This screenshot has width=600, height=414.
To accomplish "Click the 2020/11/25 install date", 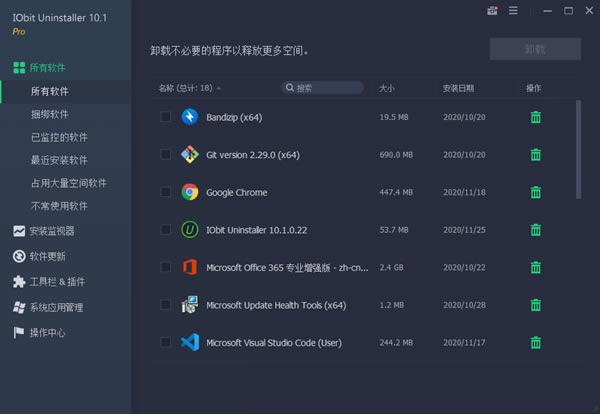I will point(465,230).
